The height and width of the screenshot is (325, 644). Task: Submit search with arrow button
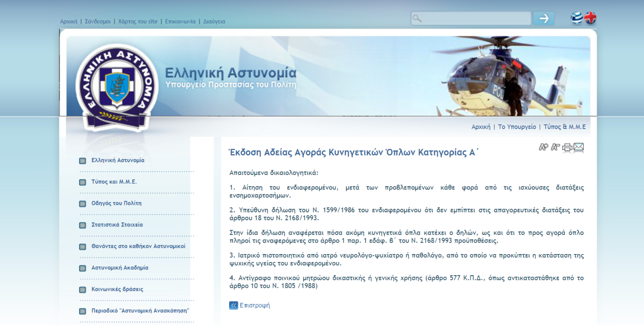[544, 18]
